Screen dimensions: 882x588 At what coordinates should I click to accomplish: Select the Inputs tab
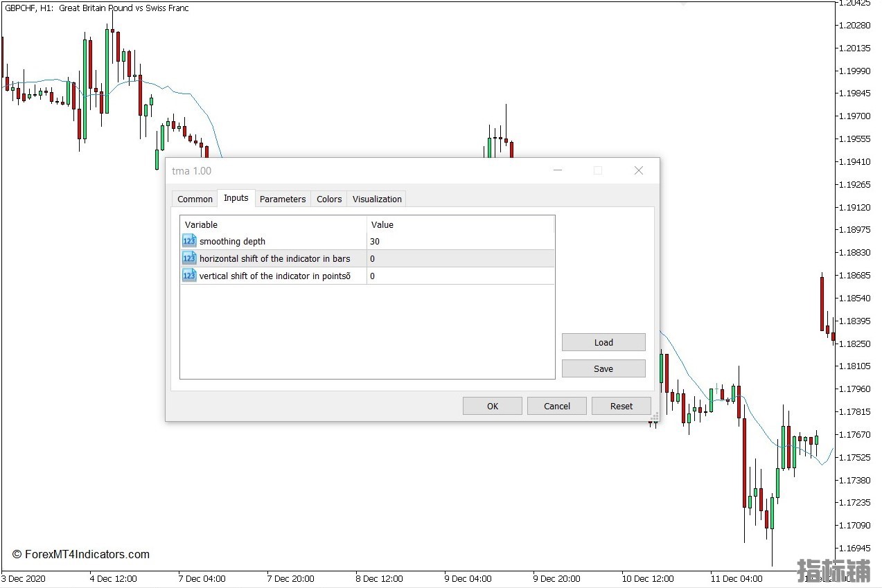coord(236,198)
